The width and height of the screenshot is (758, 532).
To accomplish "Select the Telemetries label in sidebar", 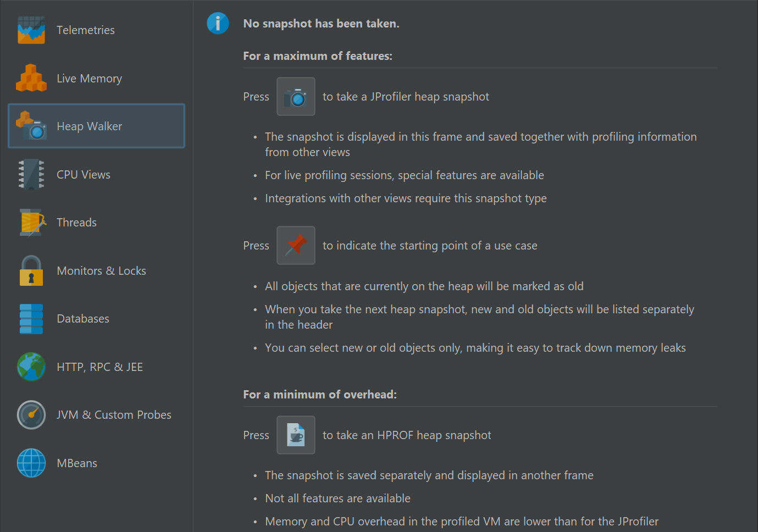I will pyautogui.click(x=86, y=30).
